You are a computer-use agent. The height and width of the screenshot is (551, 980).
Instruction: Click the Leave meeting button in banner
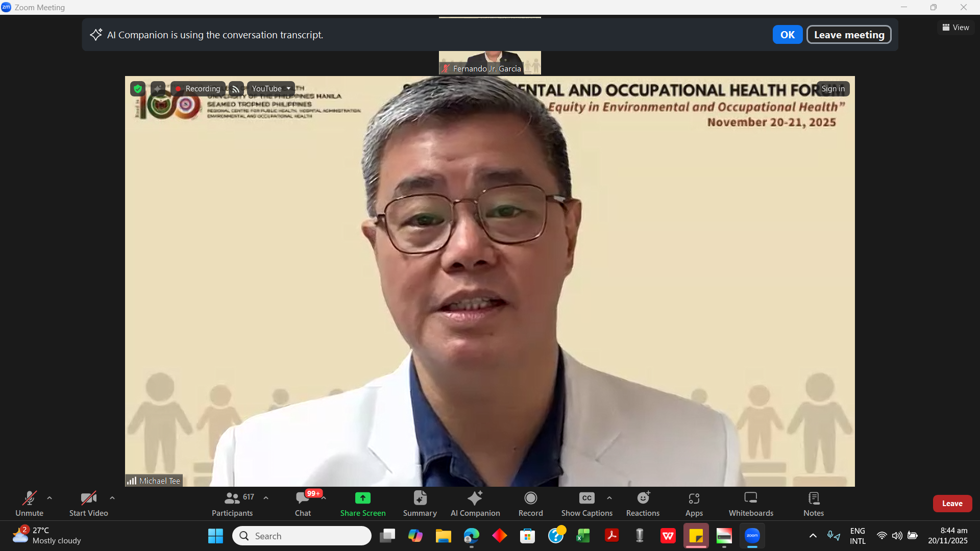tap(849, 35)
